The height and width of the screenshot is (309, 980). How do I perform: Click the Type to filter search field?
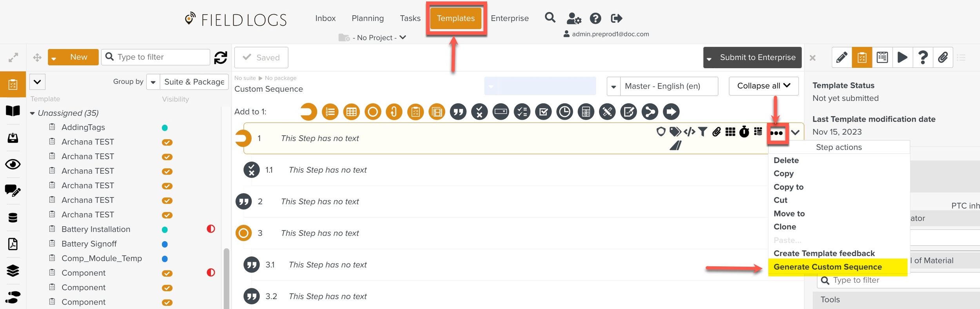[x=156, y=57]
